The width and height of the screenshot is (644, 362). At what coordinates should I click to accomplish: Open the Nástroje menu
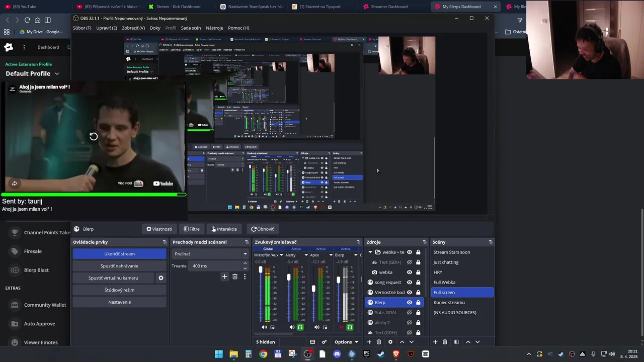pyautogui.click(x=214, y=28)
